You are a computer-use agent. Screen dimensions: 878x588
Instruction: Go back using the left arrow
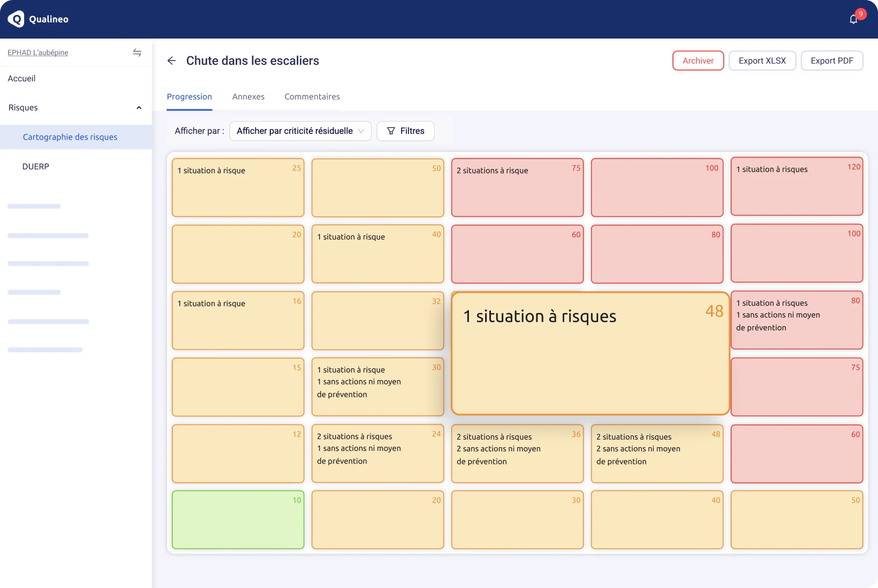click(x=171, y=61)
